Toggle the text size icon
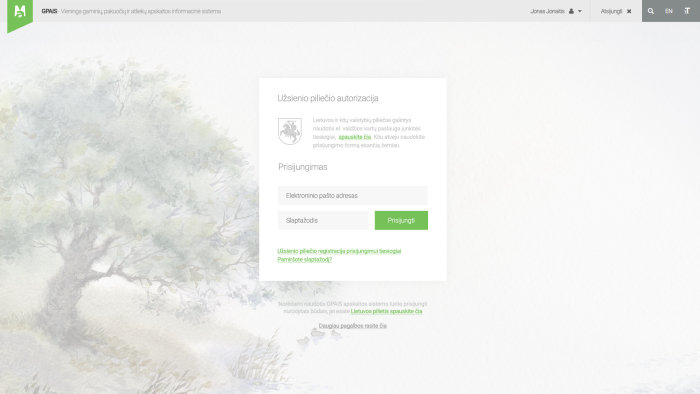 687,11
